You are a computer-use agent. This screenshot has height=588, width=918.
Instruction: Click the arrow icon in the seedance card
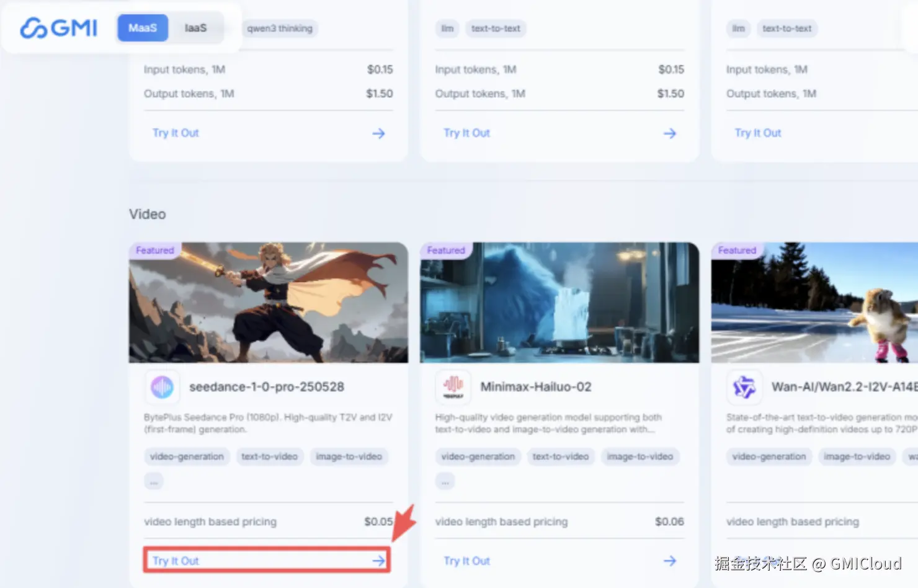click(378, 561)
